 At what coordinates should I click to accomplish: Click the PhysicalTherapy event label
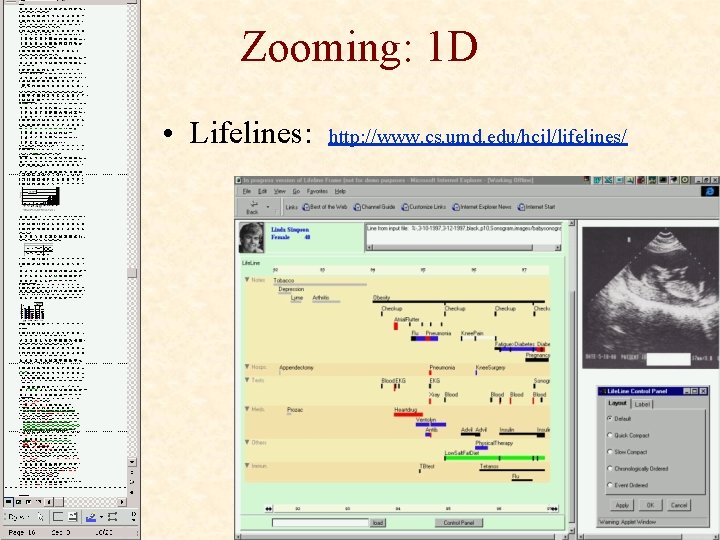tap(494, 443)
